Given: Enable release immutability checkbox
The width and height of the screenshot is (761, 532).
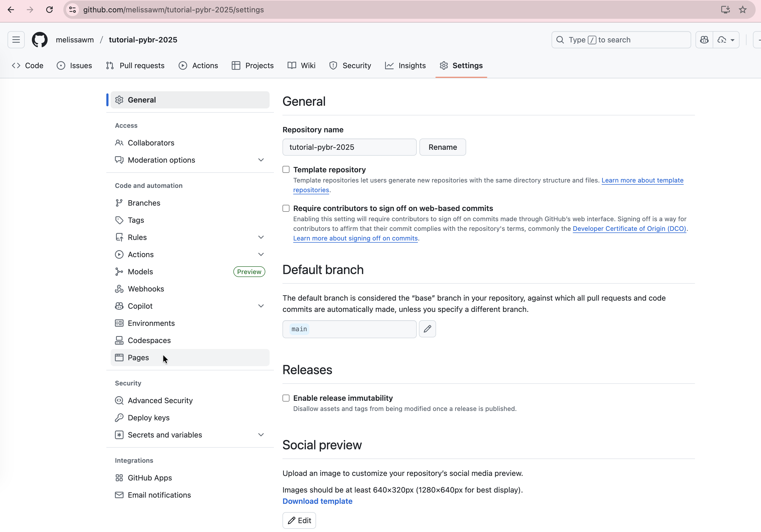Looking at the screenshot, I should (x=286, y=398).
